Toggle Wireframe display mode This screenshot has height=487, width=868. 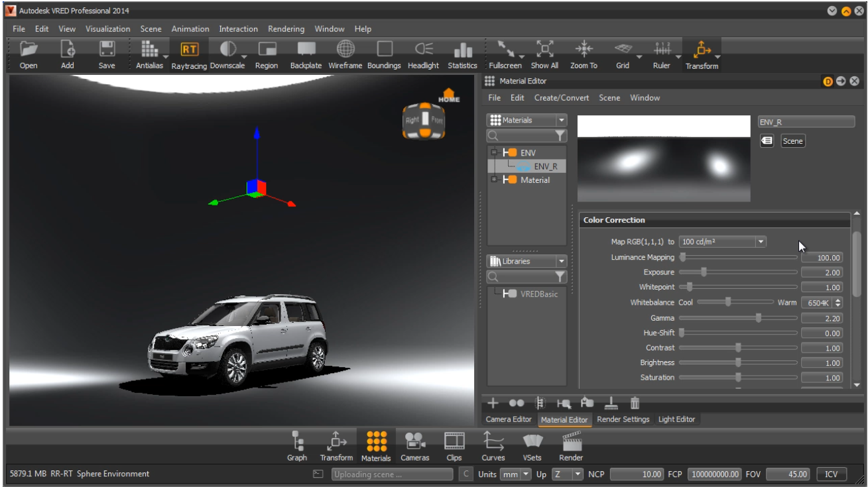pos(345,54)
